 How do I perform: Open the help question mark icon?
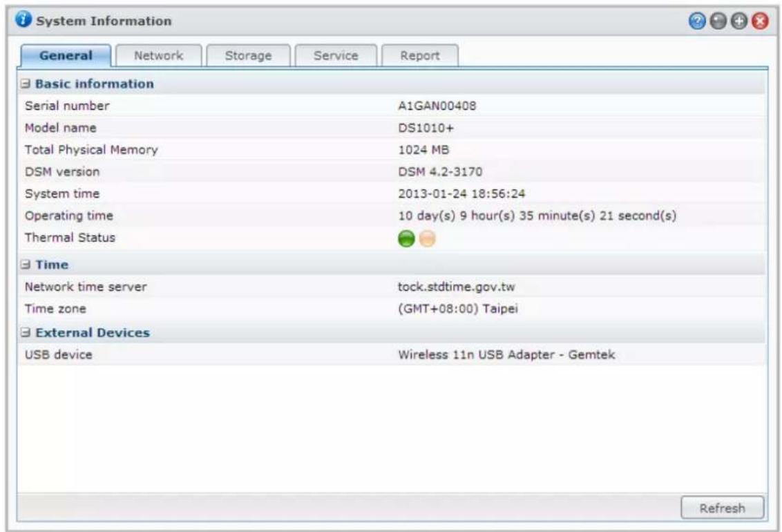pos(697,21)
